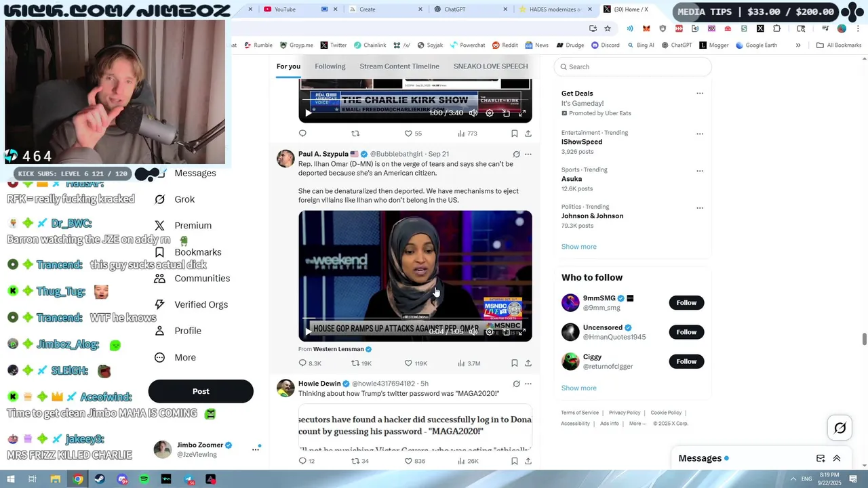
Task: Repost the Charlie Kirk Show video post
Action: 355,134
